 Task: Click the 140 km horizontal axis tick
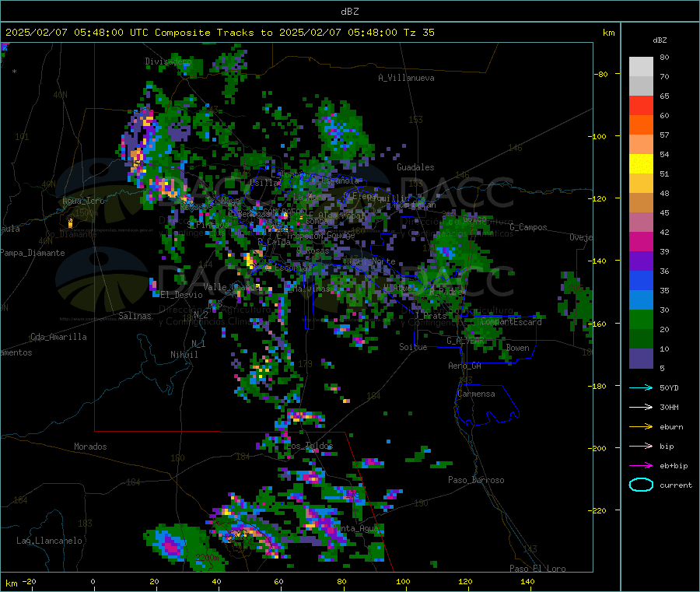[527, 581]
